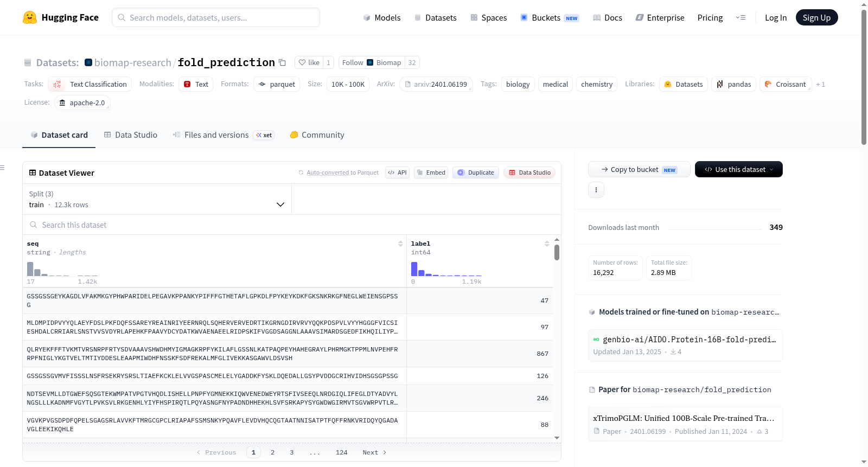Sort the label column using its sort arrows
Image resolution: width=868 pixels, height=467 pixels.
[547, 244]
